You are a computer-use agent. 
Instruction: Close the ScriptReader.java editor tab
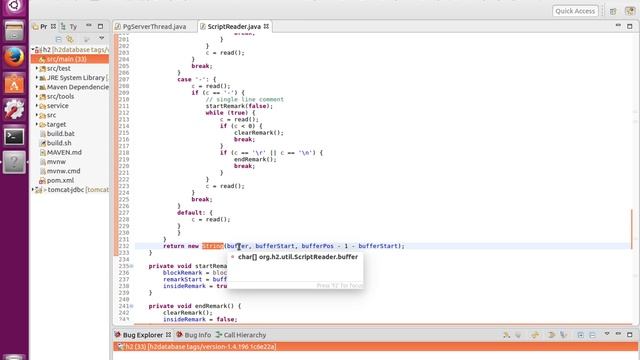266,26
